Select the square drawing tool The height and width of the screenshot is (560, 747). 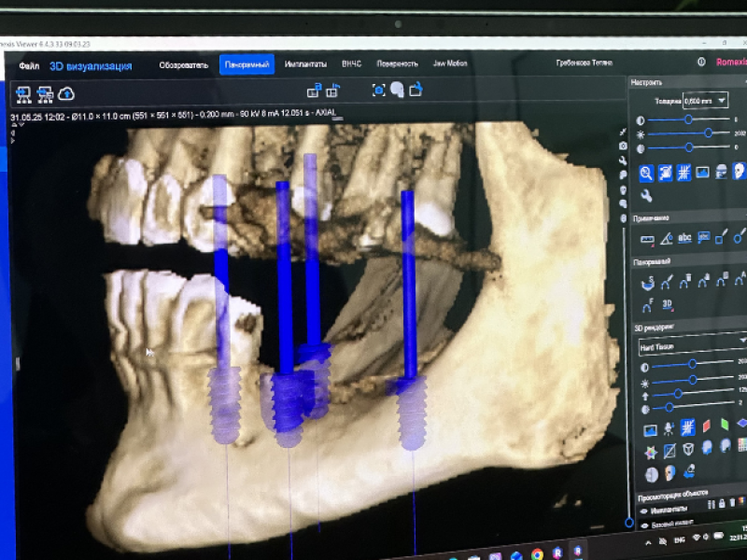(x=721, y=237)
